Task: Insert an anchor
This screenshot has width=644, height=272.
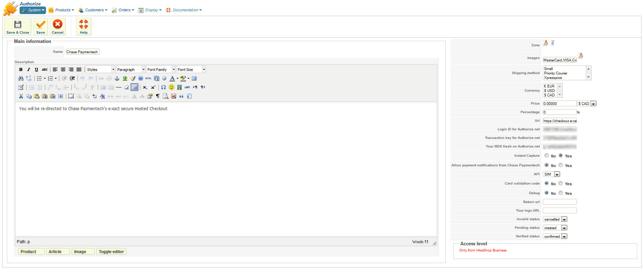Action: point(117,79)
